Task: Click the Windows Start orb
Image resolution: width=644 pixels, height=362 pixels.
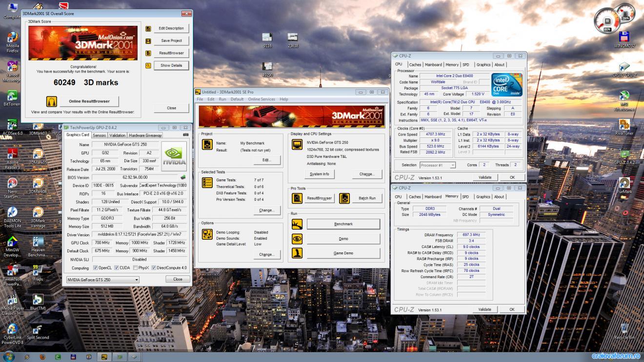Action: (x=8, y=357)
